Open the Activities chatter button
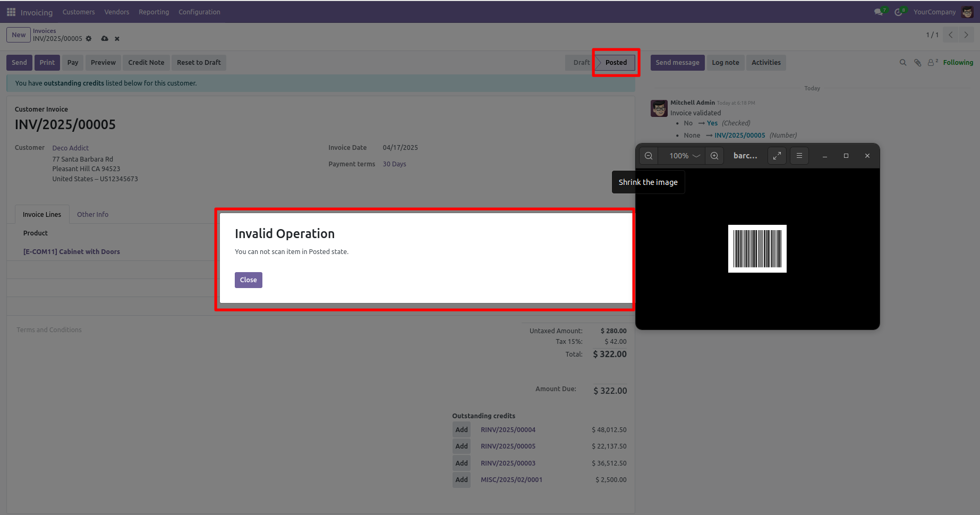980x515 pixels. tap(766, 63)
